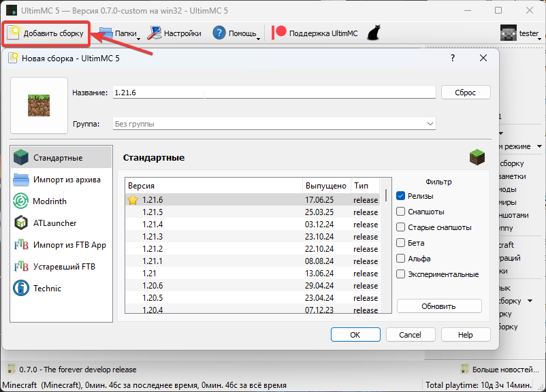Select version 1.20.5 row
546x392 pixels.
[x=252, y=297]
